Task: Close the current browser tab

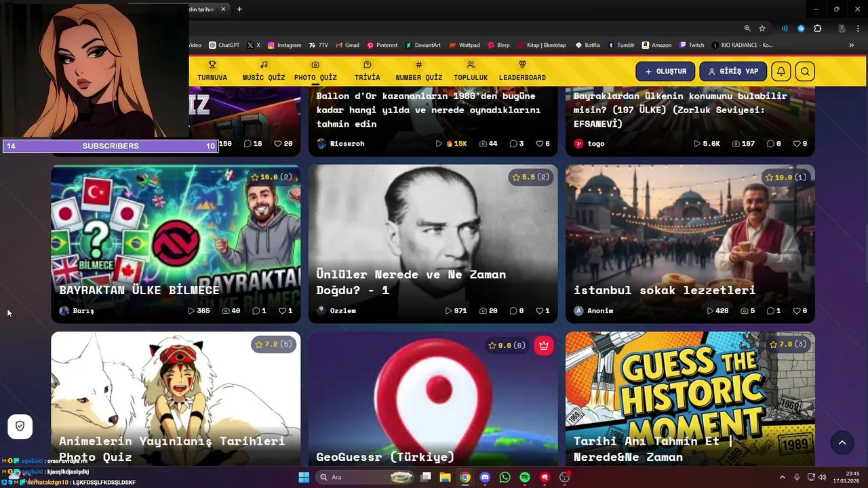Action: tap(224, 9)
